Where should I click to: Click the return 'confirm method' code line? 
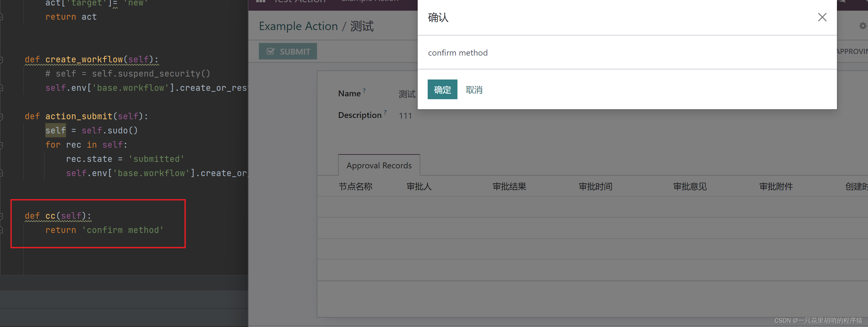104,230
